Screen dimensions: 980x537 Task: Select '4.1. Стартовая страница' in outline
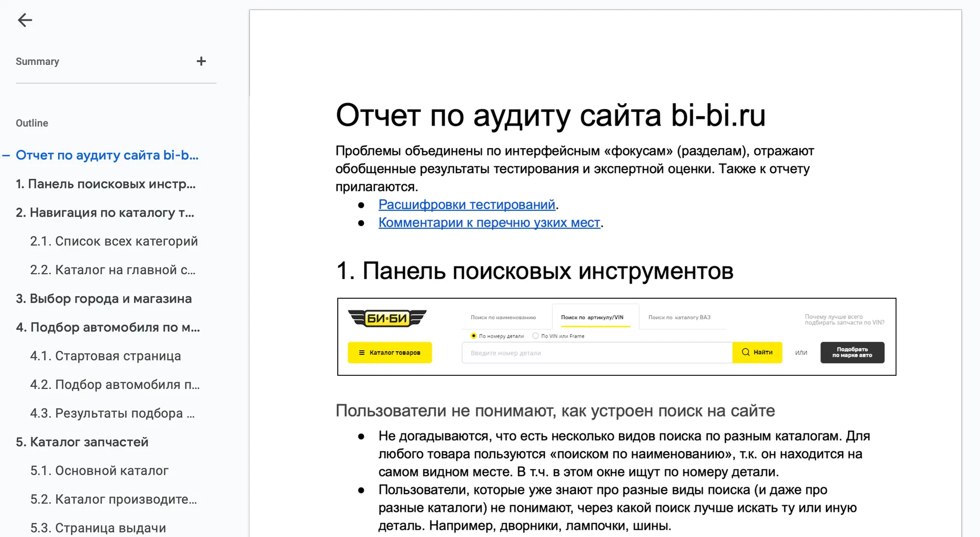point(105,356)
